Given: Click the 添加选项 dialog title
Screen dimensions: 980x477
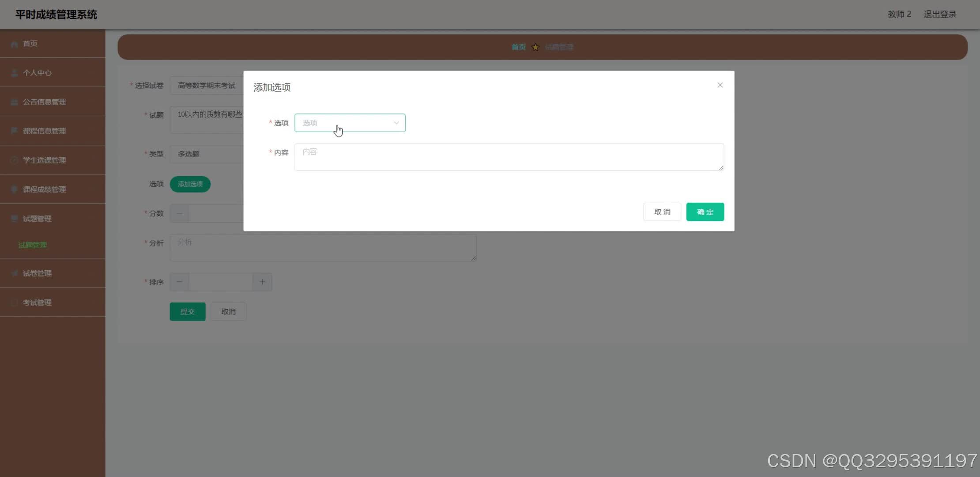Looking at the screenshot, I should click(x=272, y=87).
